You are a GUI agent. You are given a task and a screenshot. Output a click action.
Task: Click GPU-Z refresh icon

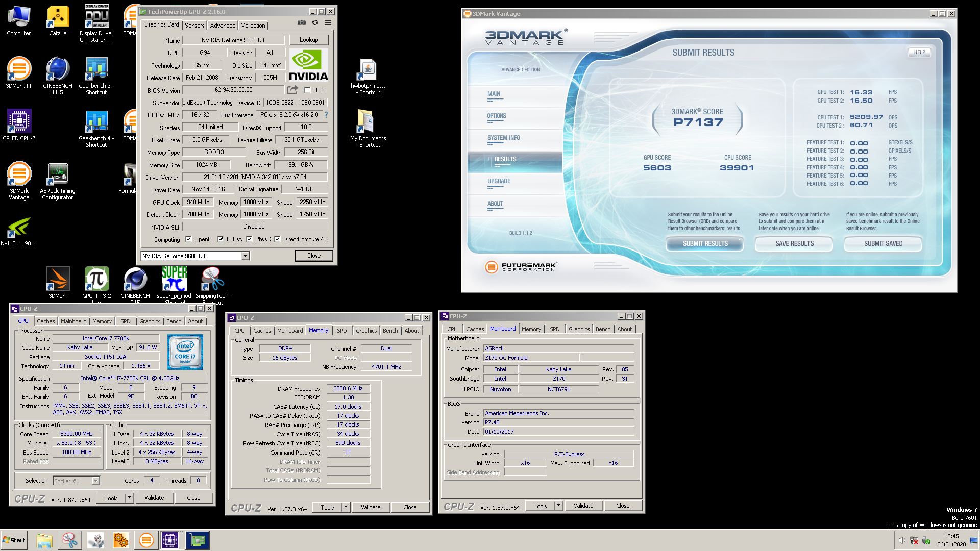[315, 22]
